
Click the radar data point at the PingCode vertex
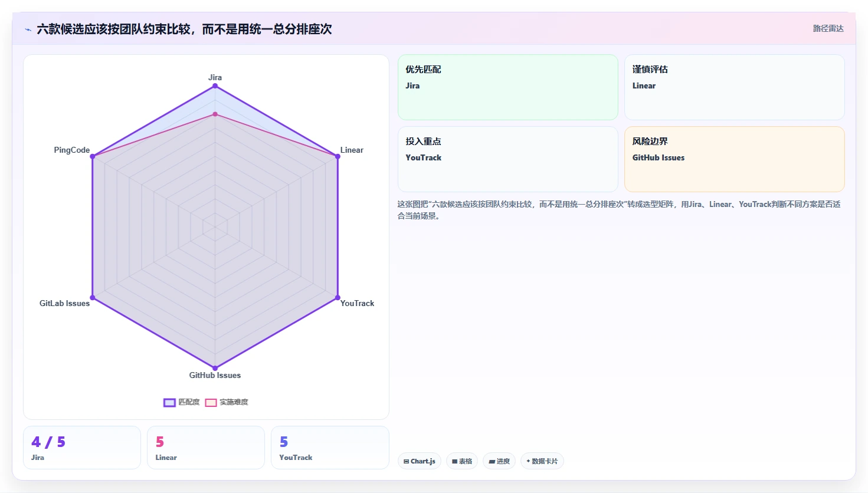(x=92, y=156)
